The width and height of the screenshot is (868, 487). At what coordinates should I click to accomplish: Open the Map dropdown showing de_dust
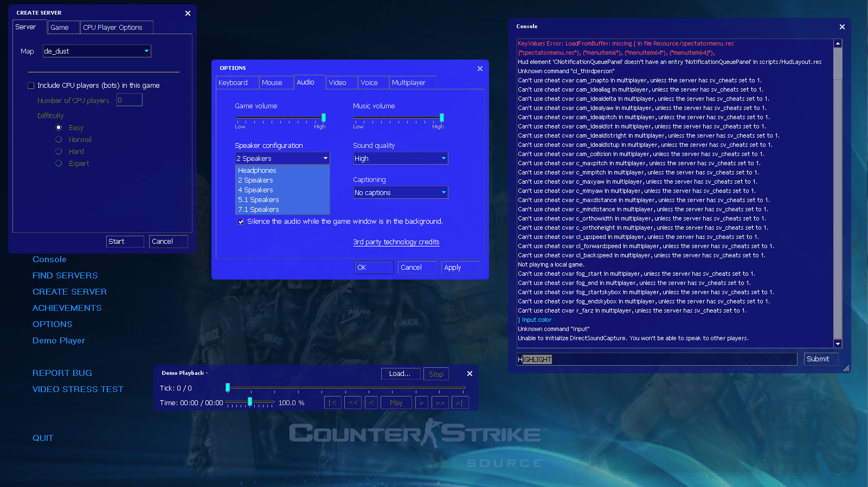point(97,51)
